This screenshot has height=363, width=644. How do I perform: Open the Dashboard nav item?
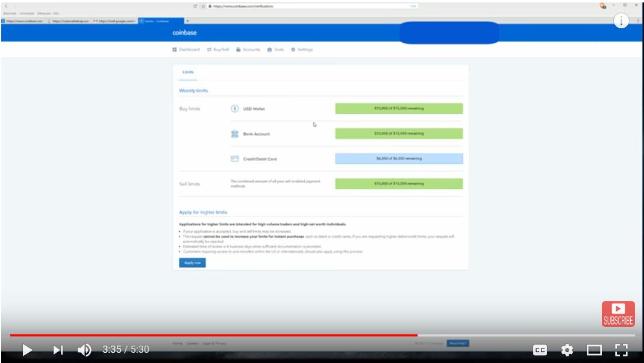click(186, 49)
